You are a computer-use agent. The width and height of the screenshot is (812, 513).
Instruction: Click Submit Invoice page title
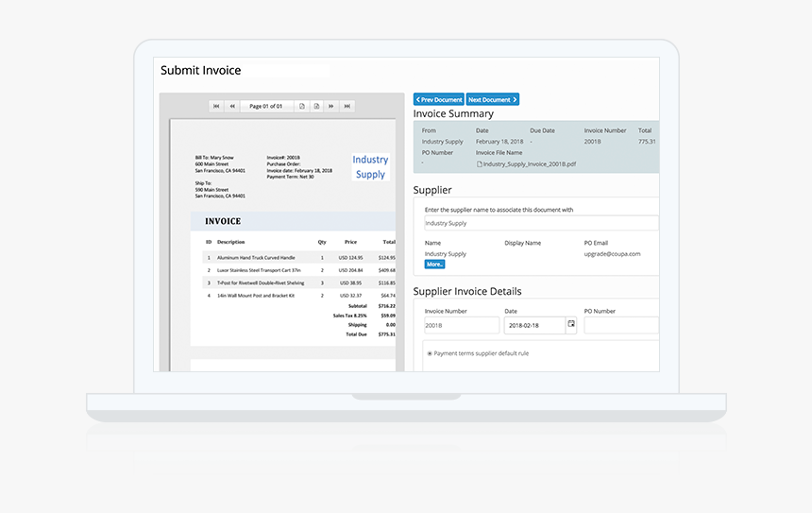click(x=200, y=71)
